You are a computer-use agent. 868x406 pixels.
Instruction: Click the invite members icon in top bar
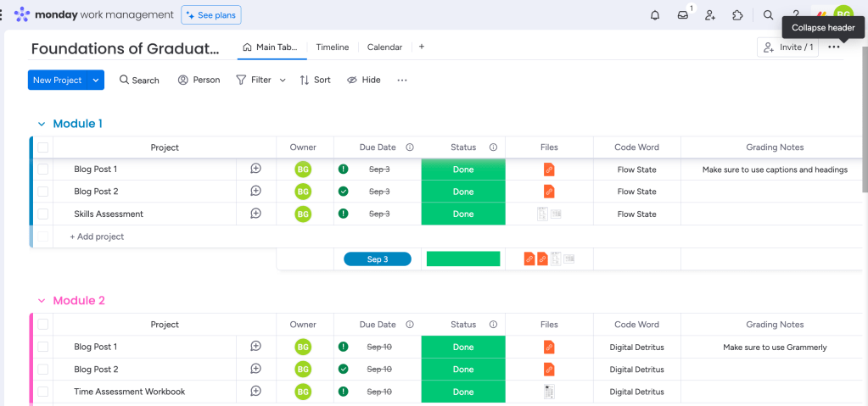pyautogui.click(x=710, y=15)
